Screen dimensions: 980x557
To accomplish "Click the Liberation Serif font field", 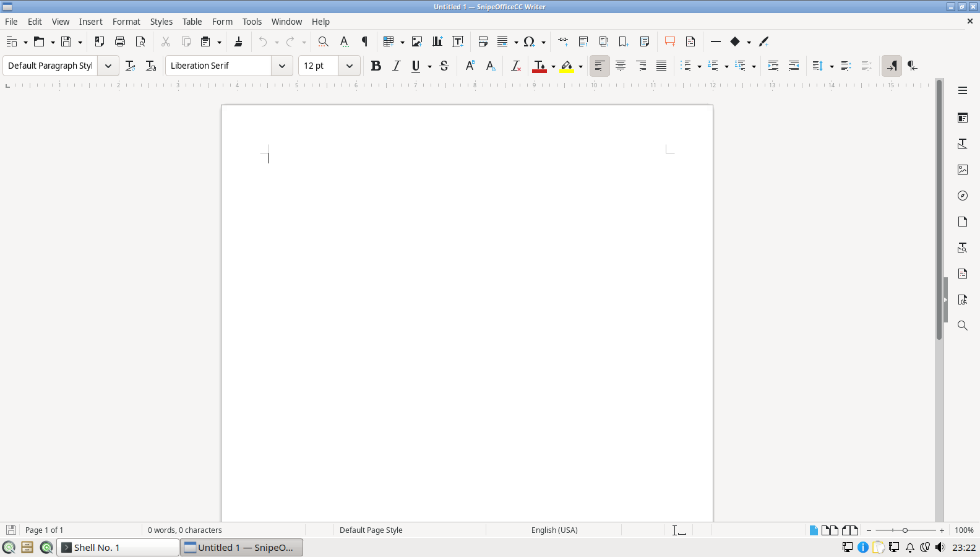I will tap(218, 66).
